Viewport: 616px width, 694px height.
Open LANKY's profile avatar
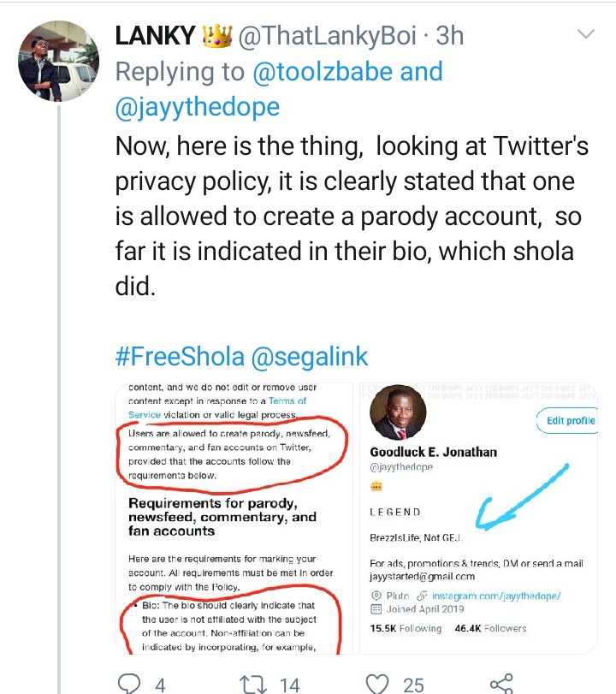tap(56, 58)
